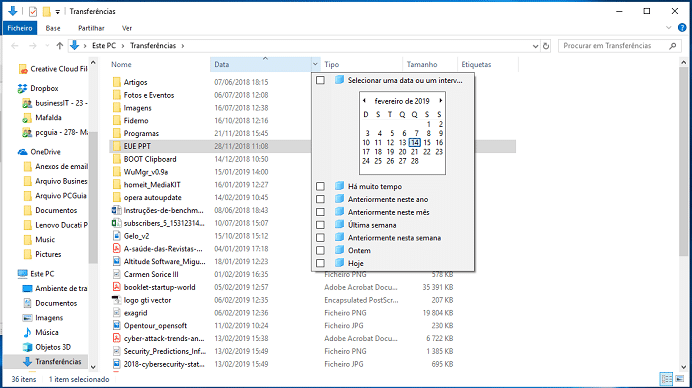Screen dimensions: 692x388
Task: Go to next month in calendar
Action: 440,101
